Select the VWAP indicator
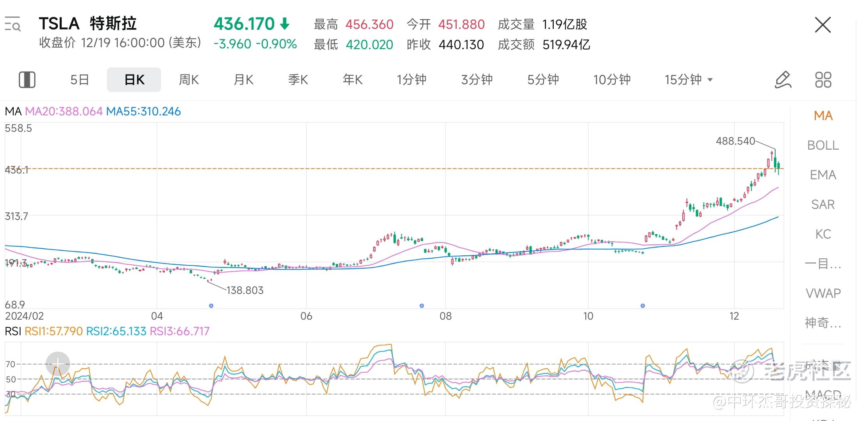Viewport: 868px width, 421px height. point(823,293)
